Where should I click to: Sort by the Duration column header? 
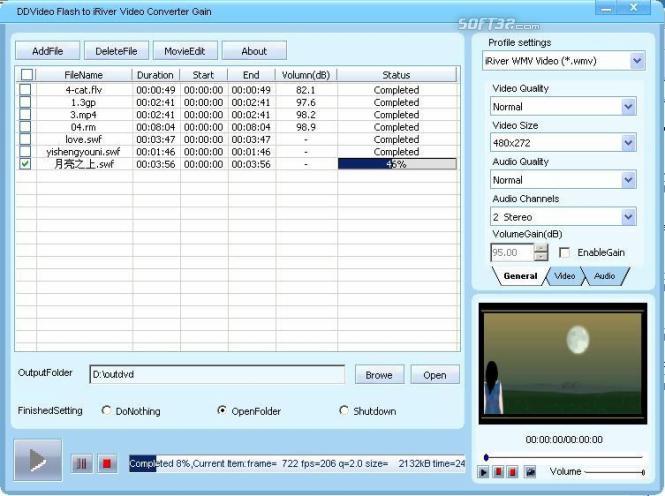(x=155, y=75)
